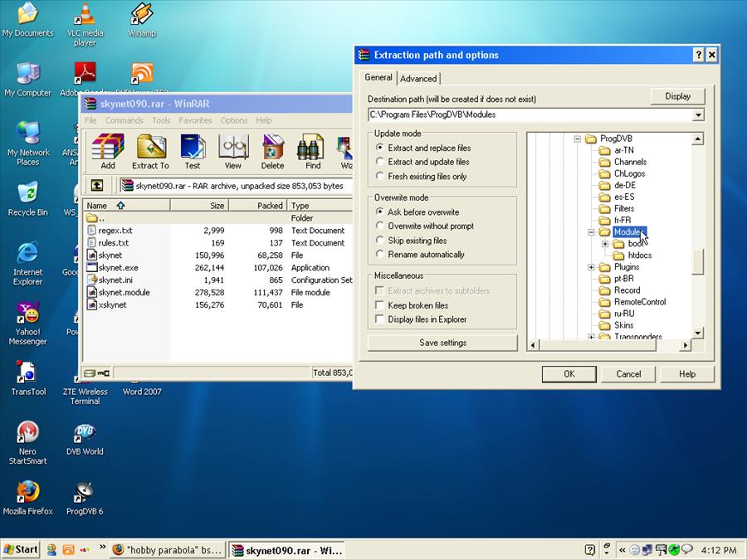Switch to the Advanced tab
This screenshot has width=747, height=560.
(417, 79)
